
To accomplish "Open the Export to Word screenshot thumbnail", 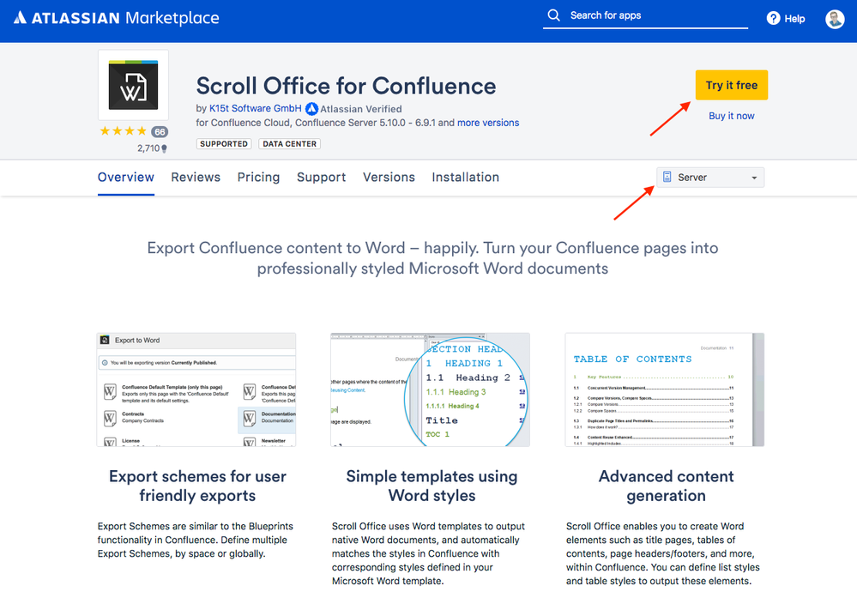I will coord(196,390).
